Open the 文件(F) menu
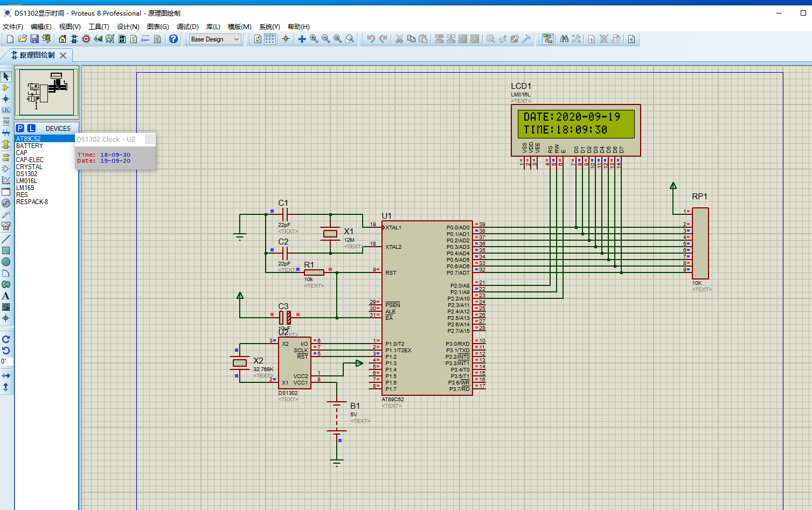Image resolution: width=812 pixels, height=510 pixels. 13,26
